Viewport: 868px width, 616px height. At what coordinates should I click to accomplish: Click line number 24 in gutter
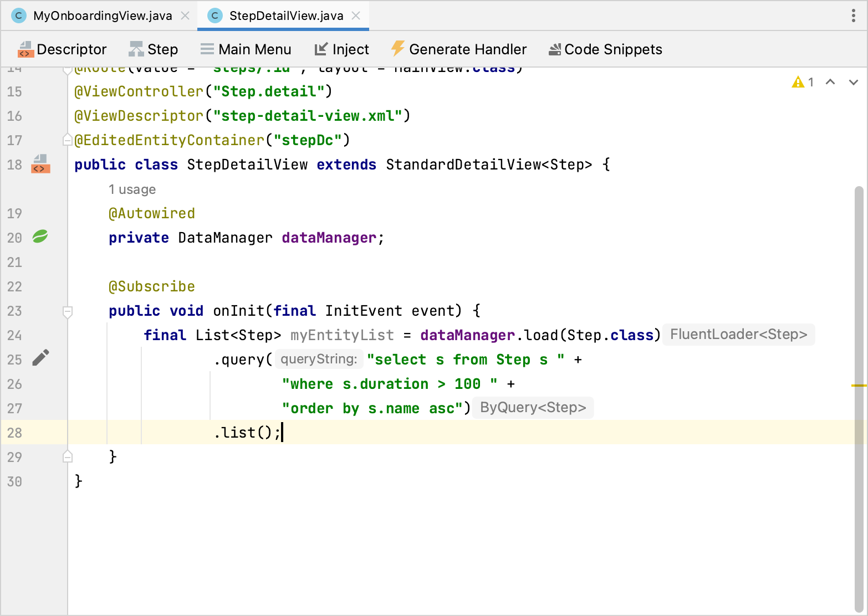click(x=14, y=335)
